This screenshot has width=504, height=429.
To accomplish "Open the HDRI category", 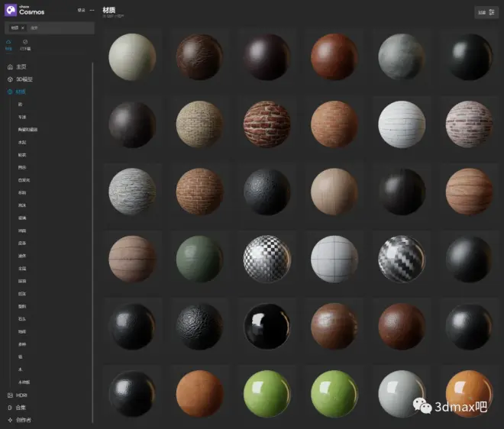I will point(21,395).
